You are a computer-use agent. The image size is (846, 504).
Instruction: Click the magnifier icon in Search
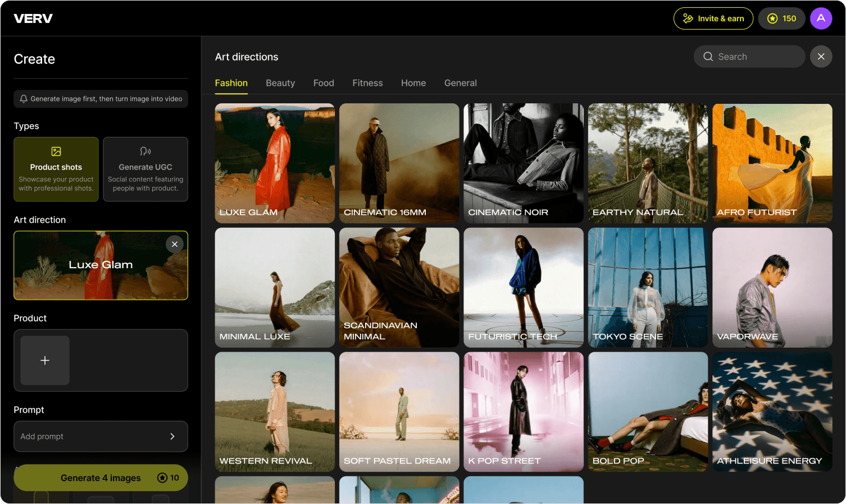708,57
